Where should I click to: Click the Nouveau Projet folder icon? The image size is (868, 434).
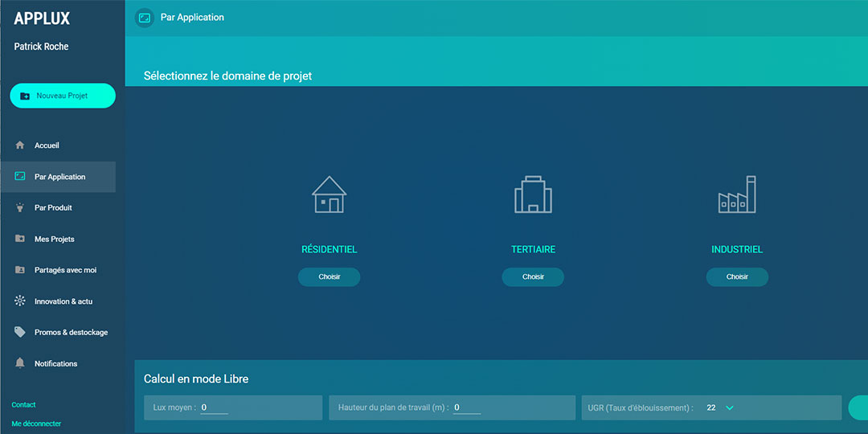tap(24, 96)
